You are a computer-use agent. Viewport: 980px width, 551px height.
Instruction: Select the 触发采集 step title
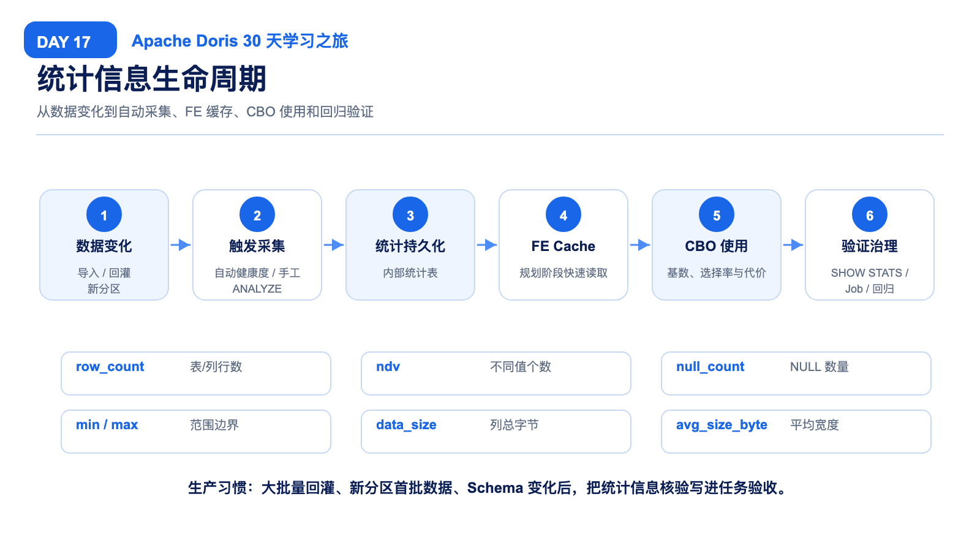tap(257, 246)
